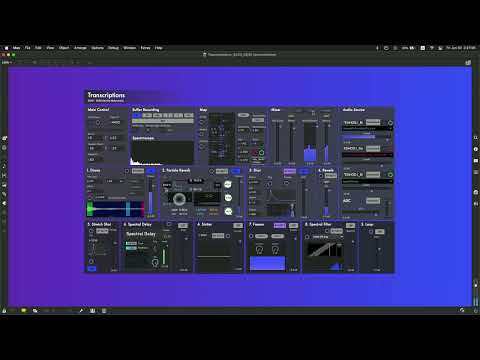Click the lock patcher icon in bottom toolbar

[x=4, y=311]
